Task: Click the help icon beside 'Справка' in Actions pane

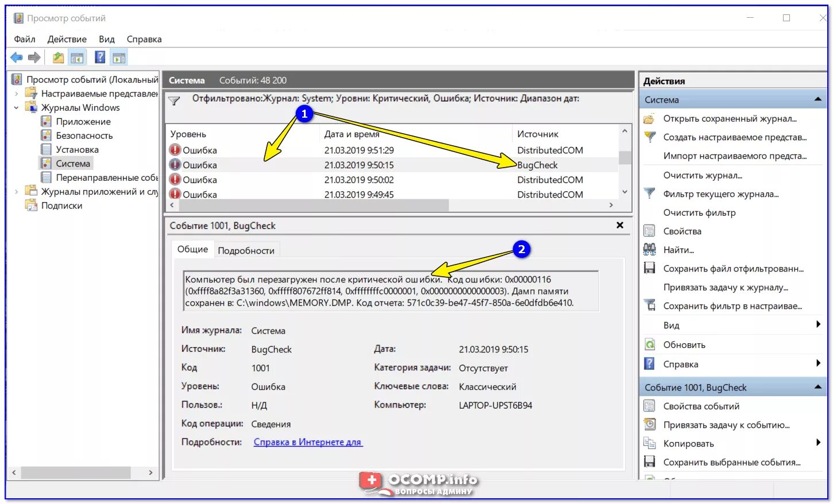Action: coord(649,364)
